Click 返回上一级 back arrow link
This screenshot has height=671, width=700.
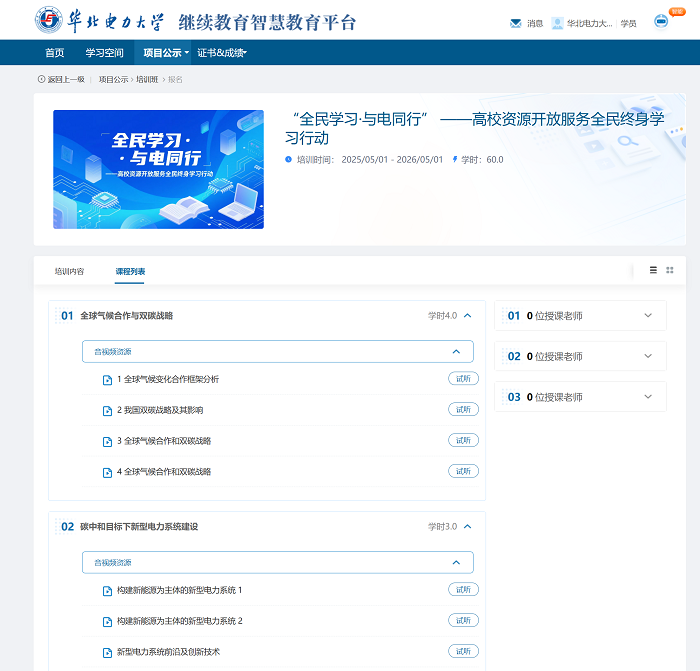coord(61,79)
